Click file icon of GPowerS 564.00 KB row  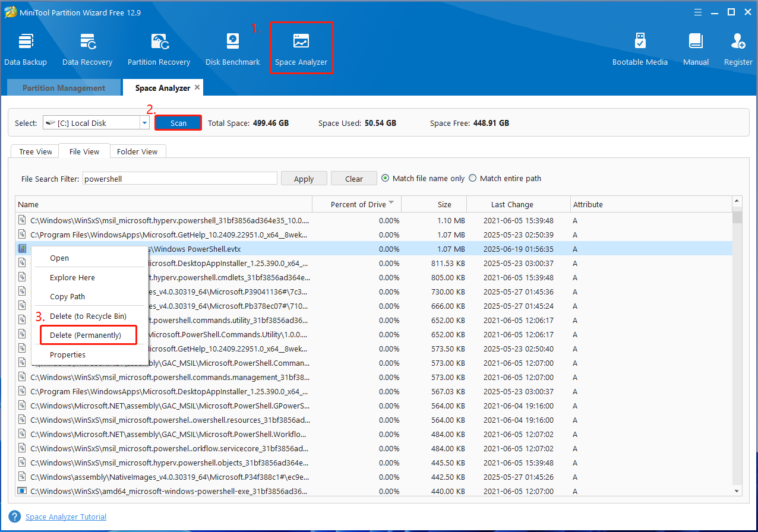point(23,406)
